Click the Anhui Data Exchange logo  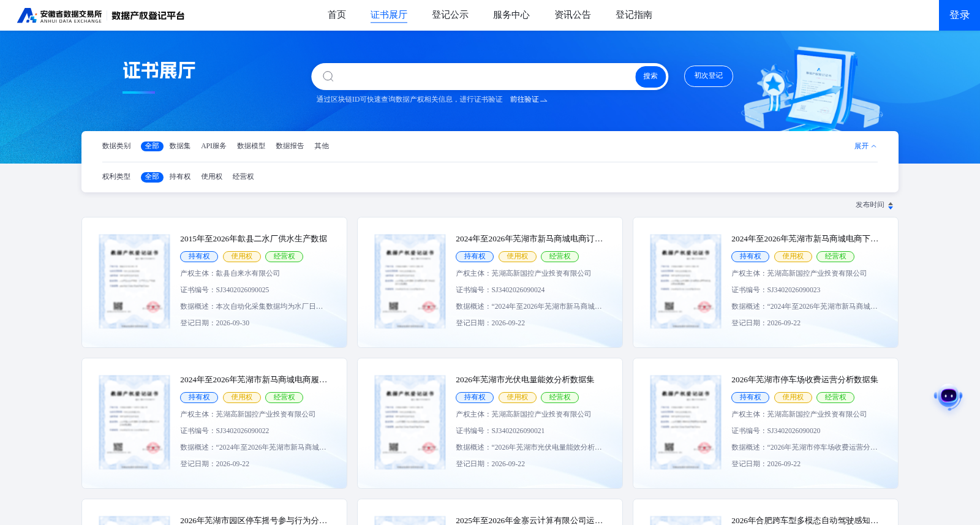(x=59, y=15)
